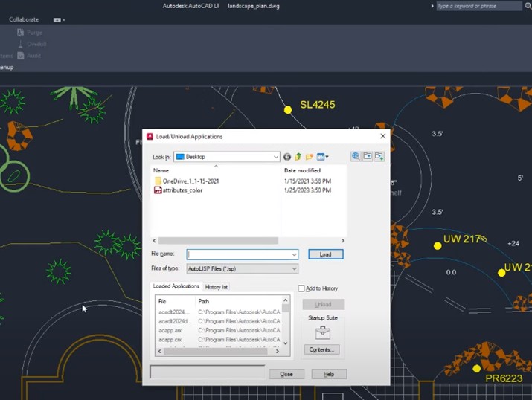Click the folder icon beside the globe

(368, 156)
